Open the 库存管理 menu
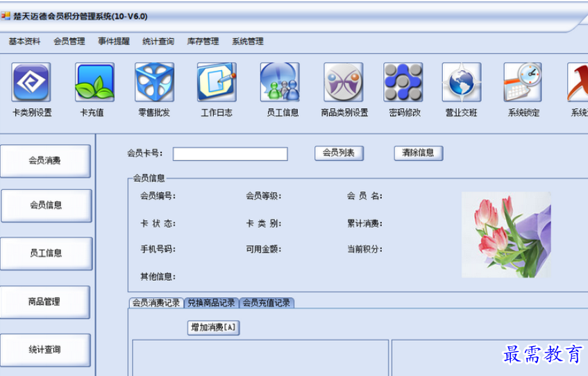This screenshot has width=588, height=376. click(x=203, y=41)
